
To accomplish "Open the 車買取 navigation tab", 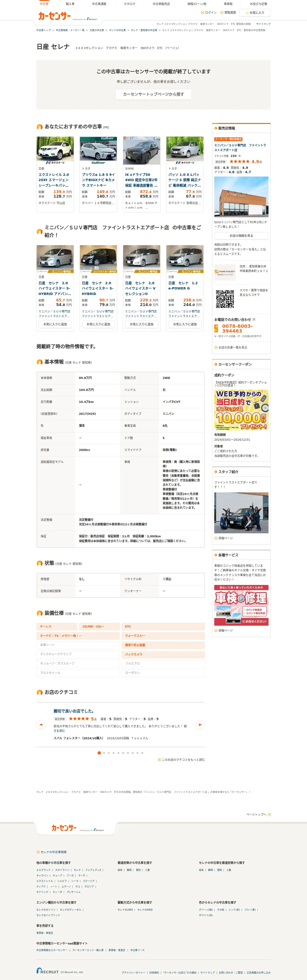I will click(x=228, y=4).
